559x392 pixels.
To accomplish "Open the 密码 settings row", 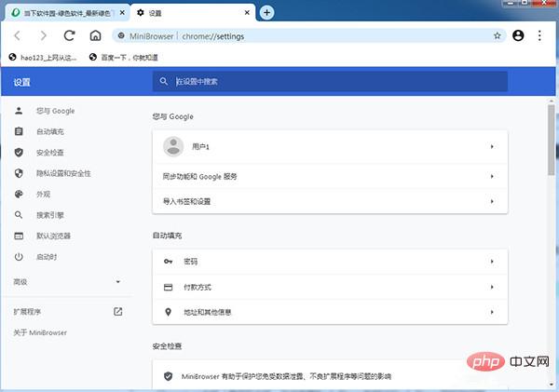I will [x=330, y=262].
